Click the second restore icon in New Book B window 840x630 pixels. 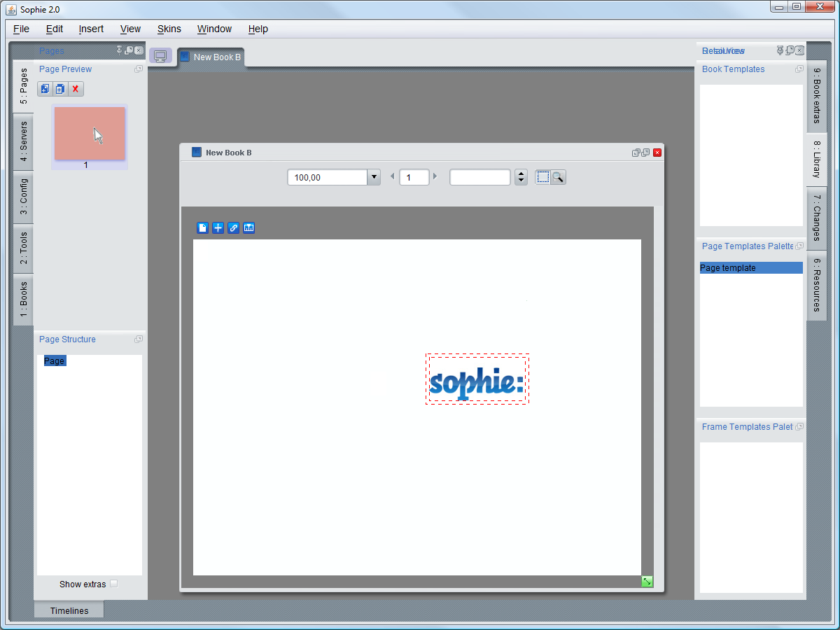tap(646, 153)
